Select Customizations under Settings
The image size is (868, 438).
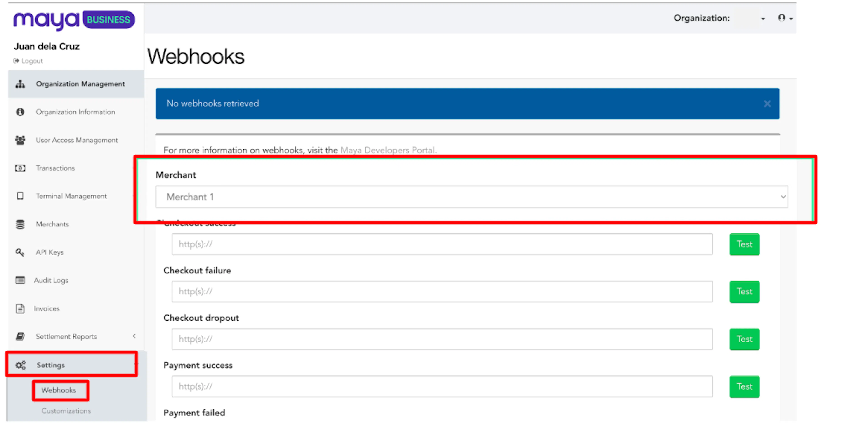(x=66, y=411)
